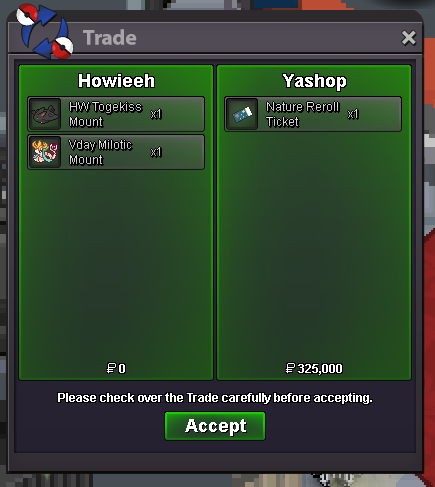435x487 pixels.
Task: Click Yashop's ₽325,000 money amount
Action: (314, 368)
